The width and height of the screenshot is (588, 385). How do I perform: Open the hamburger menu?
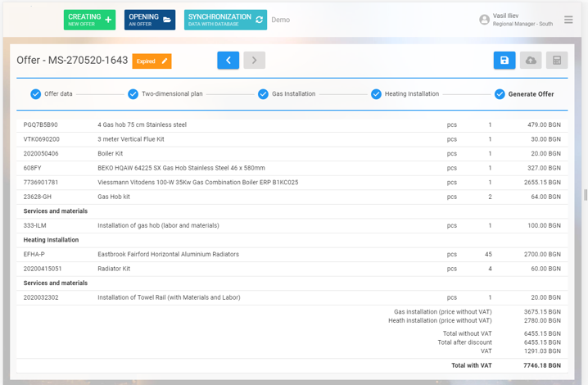568,20
